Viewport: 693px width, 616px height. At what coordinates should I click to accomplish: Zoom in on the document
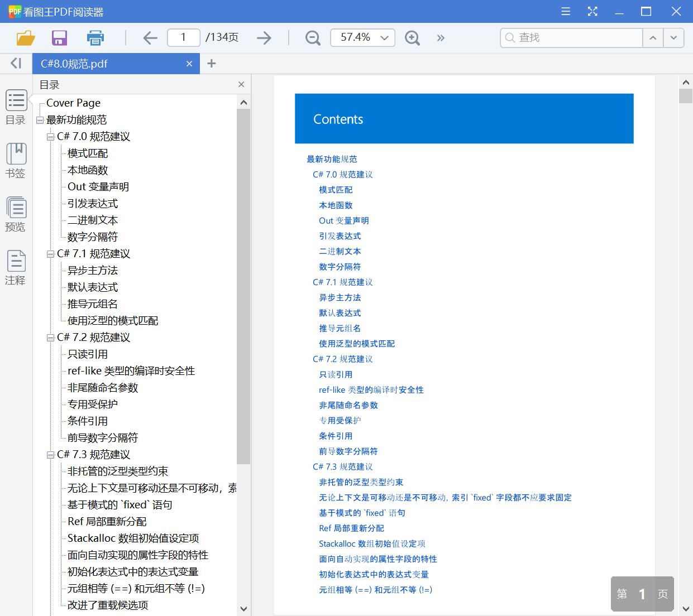pyautogui.click(x=412, y=37)
